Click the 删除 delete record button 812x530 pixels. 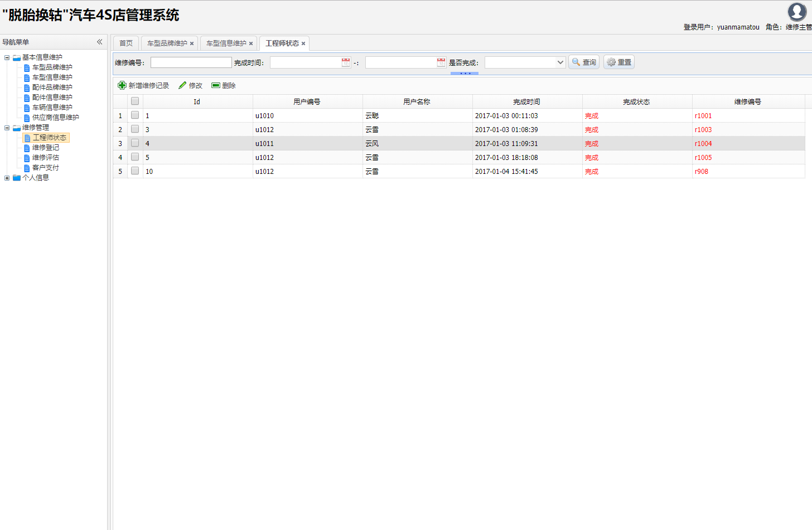click(224, 85)
